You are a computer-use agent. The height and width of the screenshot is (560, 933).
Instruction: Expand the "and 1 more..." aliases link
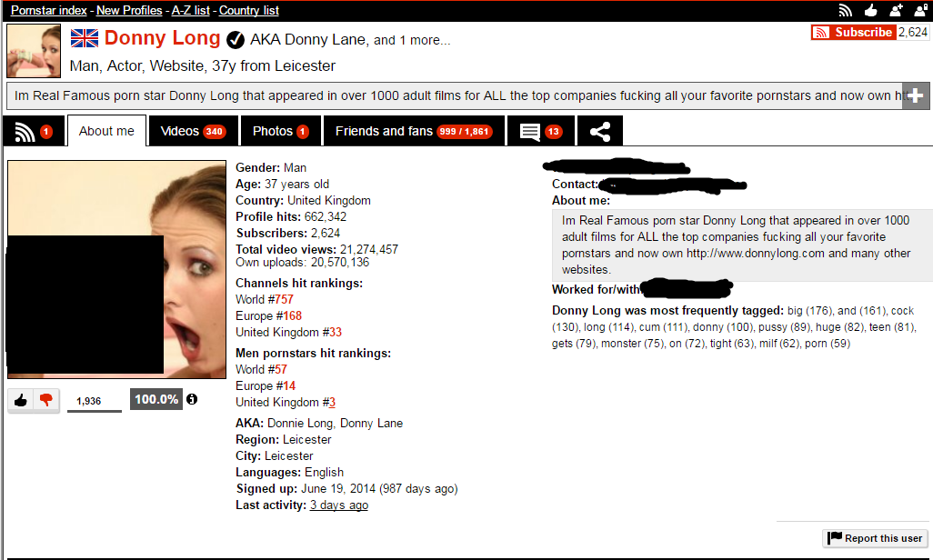(412, 40)
